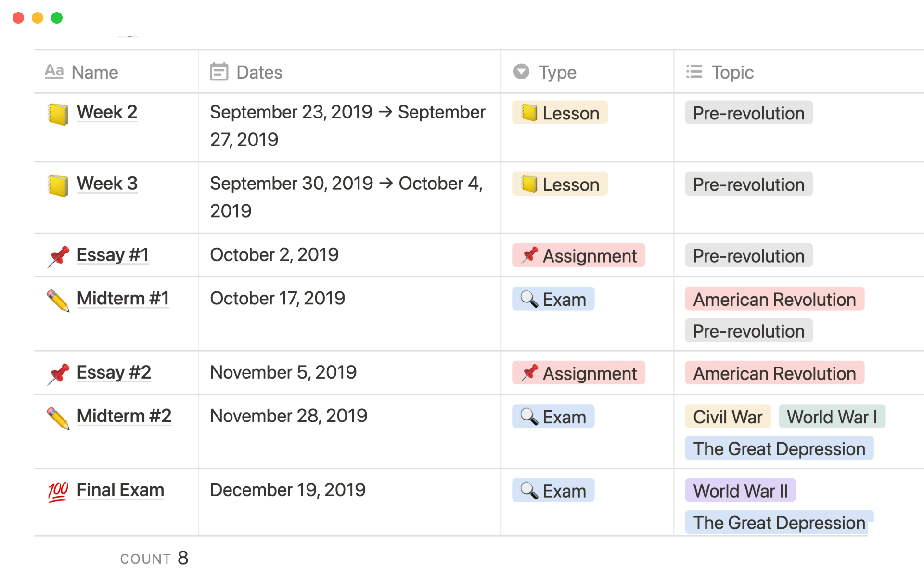Click the calendar icon in Dates header
The image size is (924, 578).
219,72
